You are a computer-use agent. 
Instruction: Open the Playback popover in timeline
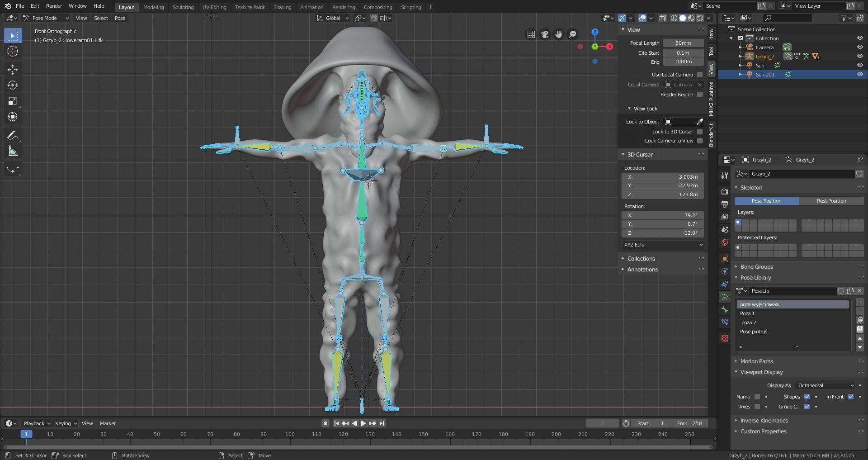pyautogui.click(x=37, y=423)
